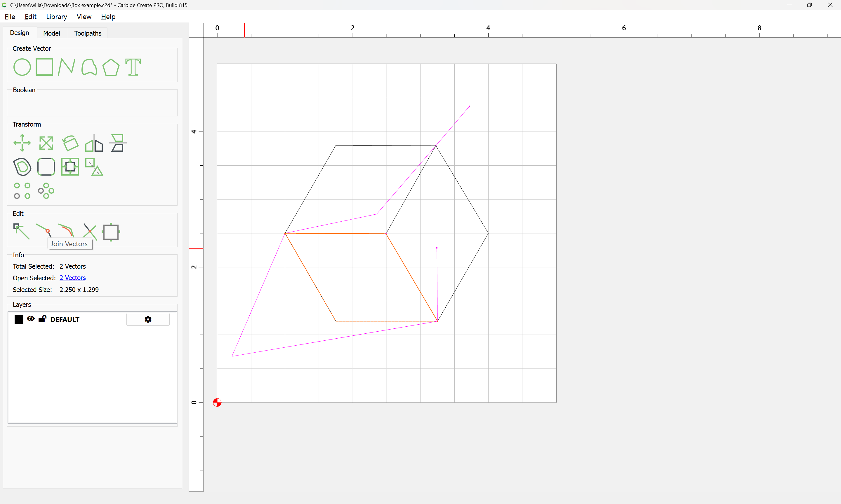This screenshot has height=504, width=841.
Task: Open the View menu
Action: tap(84, 17)
